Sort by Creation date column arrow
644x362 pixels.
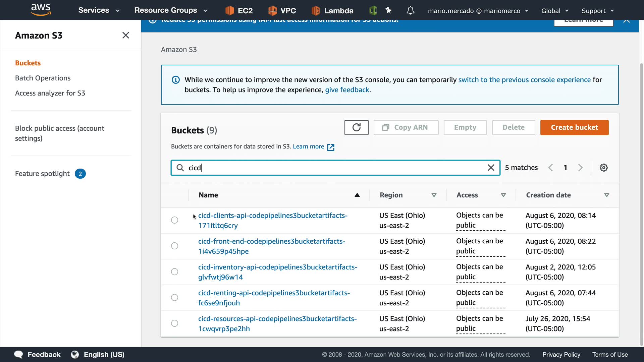coord(606,195)
